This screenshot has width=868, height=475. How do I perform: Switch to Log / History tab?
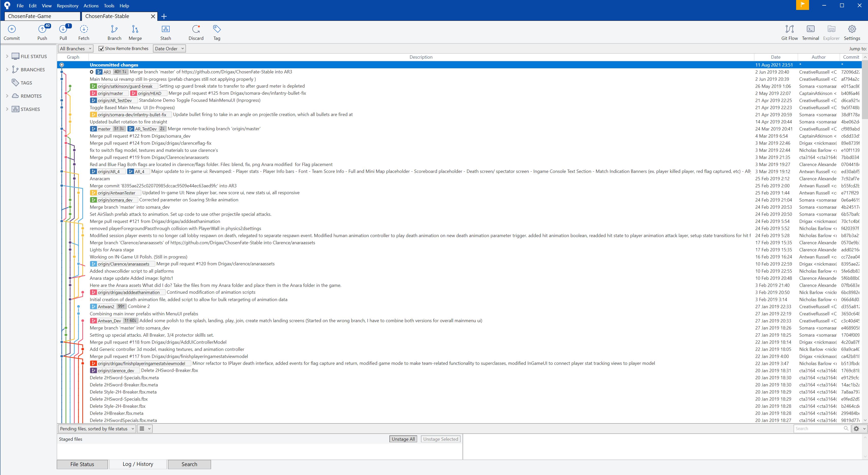coord(138,464)
